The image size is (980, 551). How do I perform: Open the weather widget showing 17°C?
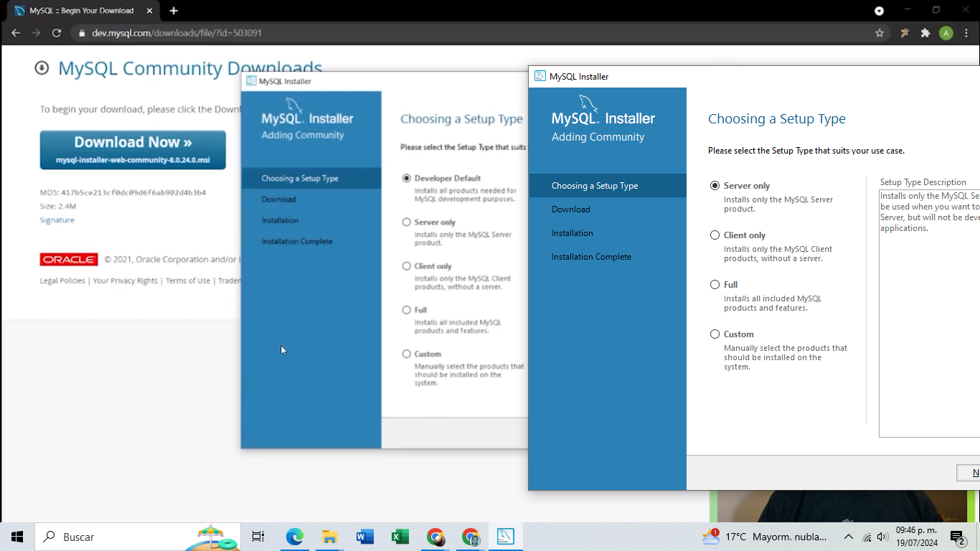[765, 537]
